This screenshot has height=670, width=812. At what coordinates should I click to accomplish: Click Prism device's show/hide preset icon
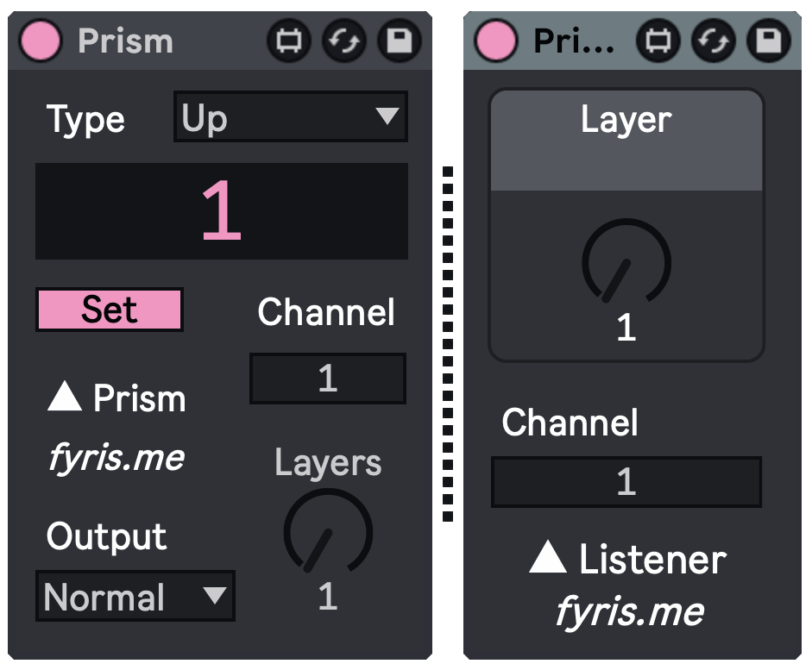(x=289, y=41)
